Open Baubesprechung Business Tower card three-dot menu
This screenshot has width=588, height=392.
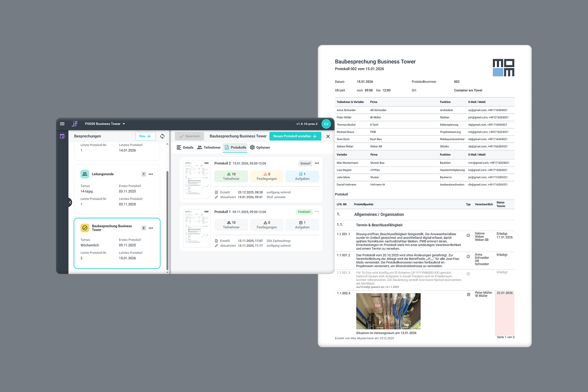[151, 228]
